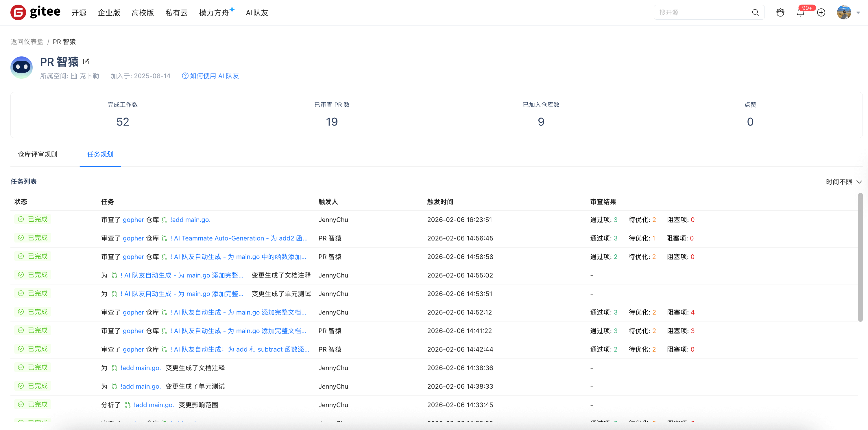Click the PR 智猿 robot avatar

pyautogui.click(x=22, y=67)
